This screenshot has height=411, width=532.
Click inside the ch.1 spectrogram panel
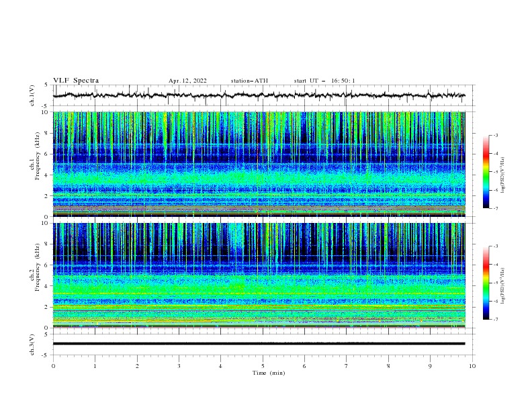259,164
